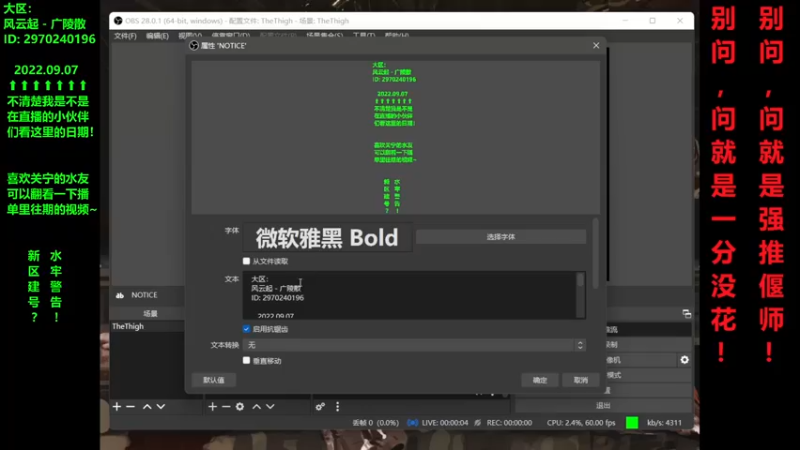Close the NOTICE properties dialog
The width and height of the screenshot is (800, 450).
(596, 45)
